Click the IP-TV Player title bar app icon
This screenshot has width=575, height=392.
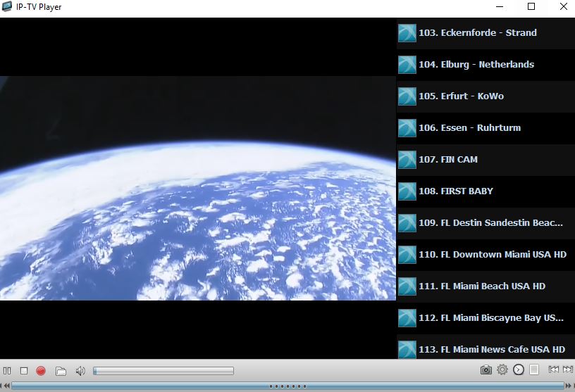click(x=6, y=6)
